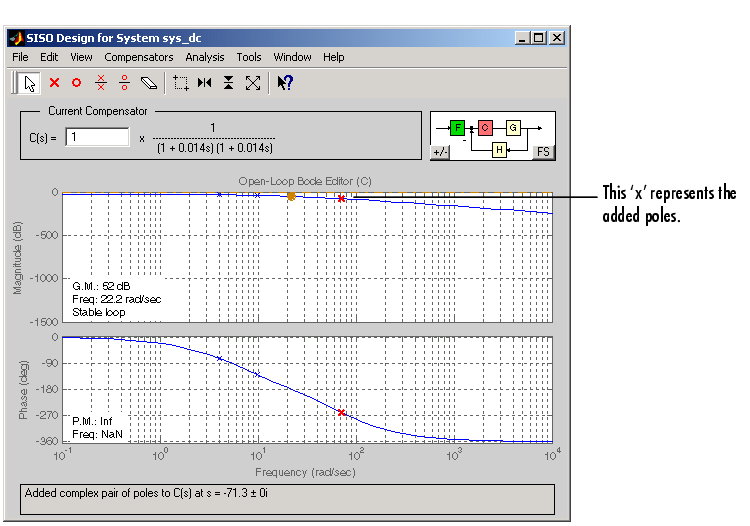Click the zoom in X-Y box tool

tap(181, 83)
